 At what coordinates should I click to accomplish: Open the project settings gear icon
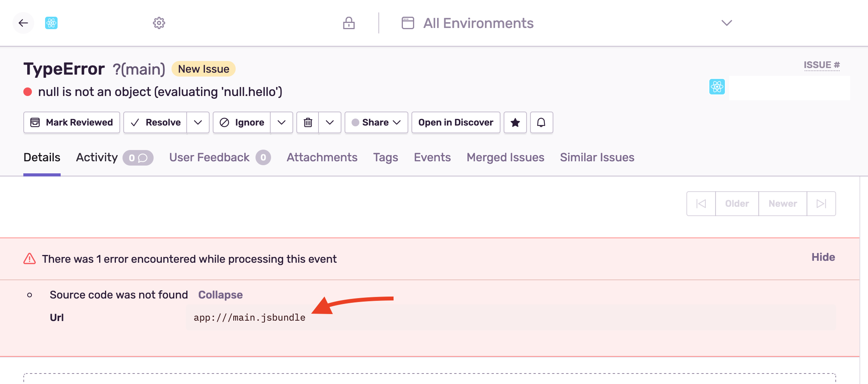pos(159,23)
